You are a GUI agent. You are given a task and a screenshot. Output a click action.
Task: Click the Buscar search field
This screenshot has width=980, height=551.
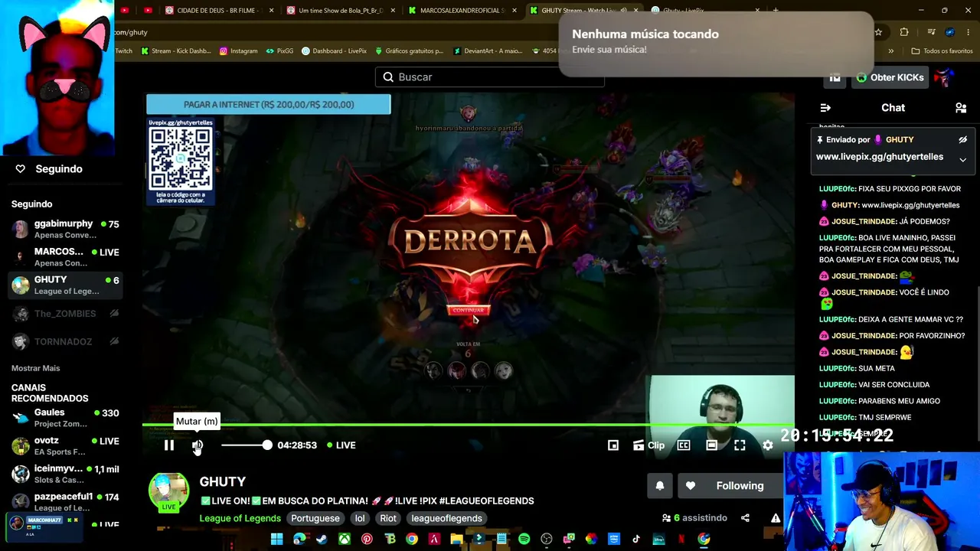(x=490, y=77)
